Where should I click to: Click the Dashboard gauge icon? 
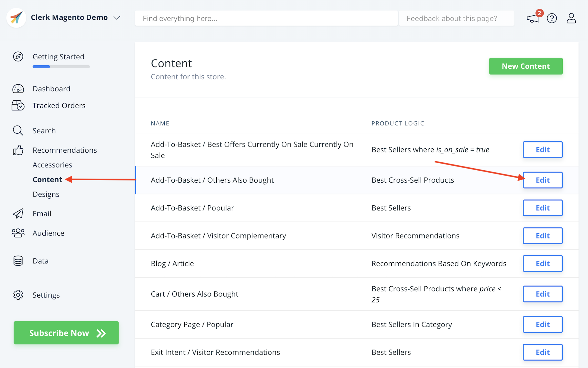pos(18,89)
